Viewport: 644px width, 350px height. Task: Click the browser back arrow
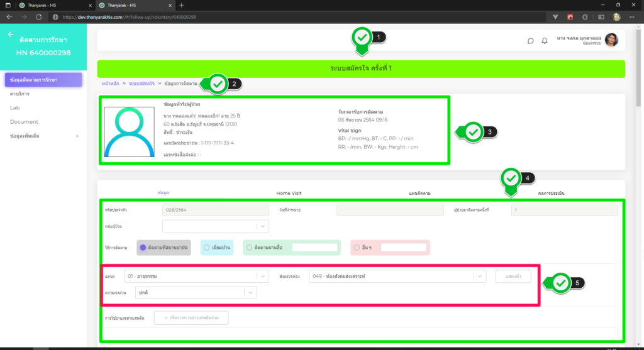[x=9, y=16]
